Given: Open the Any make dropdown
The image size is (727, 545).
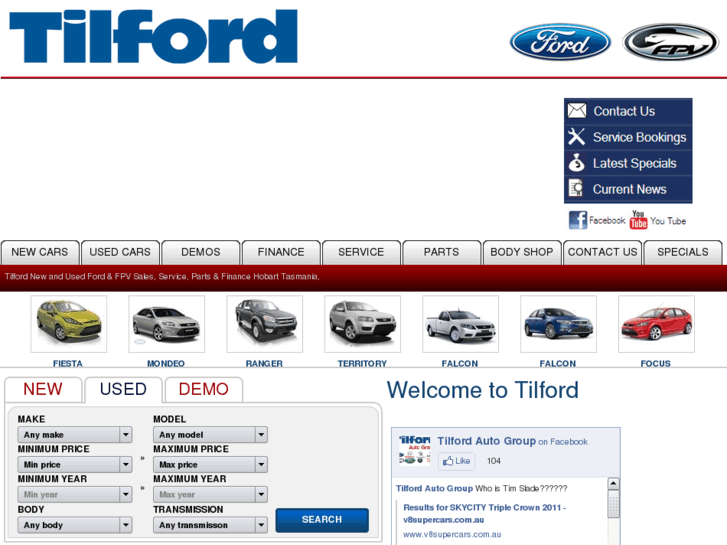Looking at the screenshot, I should pos(75,435).
